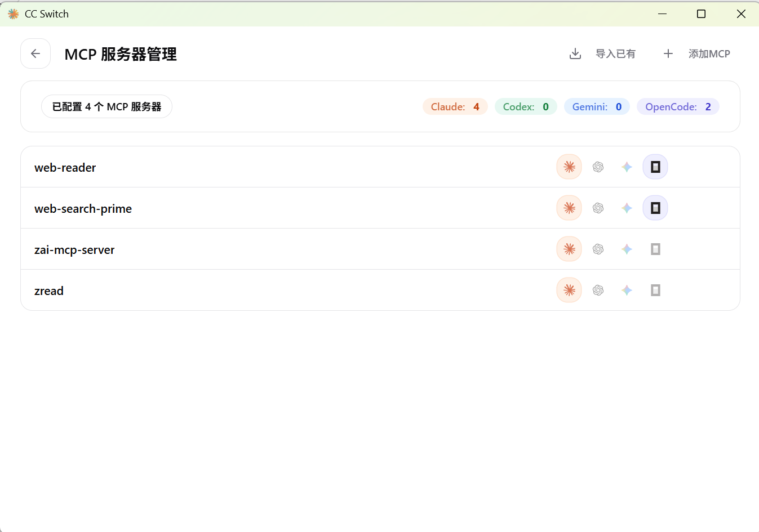The height and width of the screenshot is (532, 759).
Task: Click the Claude icon on the zread row
Action: click(569, 290)
